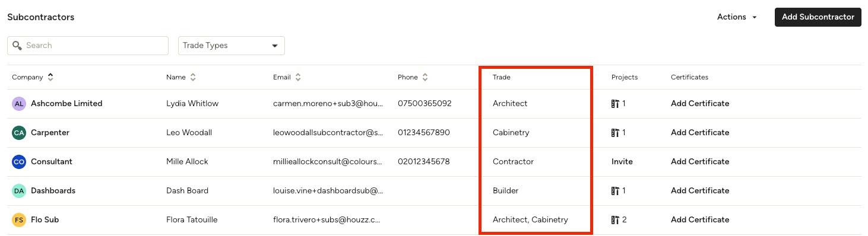Click the DA avatar for Dashboards
The image size is (868, 236).
tap(19, 191)
